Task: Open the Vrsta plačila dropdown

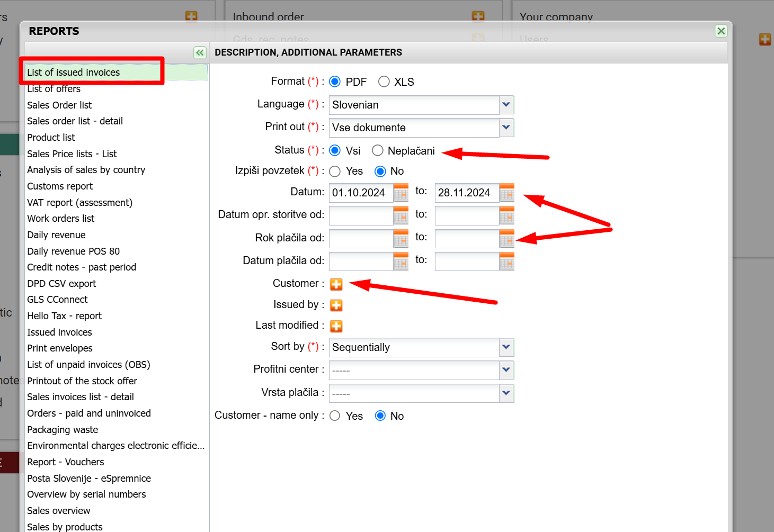Action: pyautogui.click(x=506, y=393)
